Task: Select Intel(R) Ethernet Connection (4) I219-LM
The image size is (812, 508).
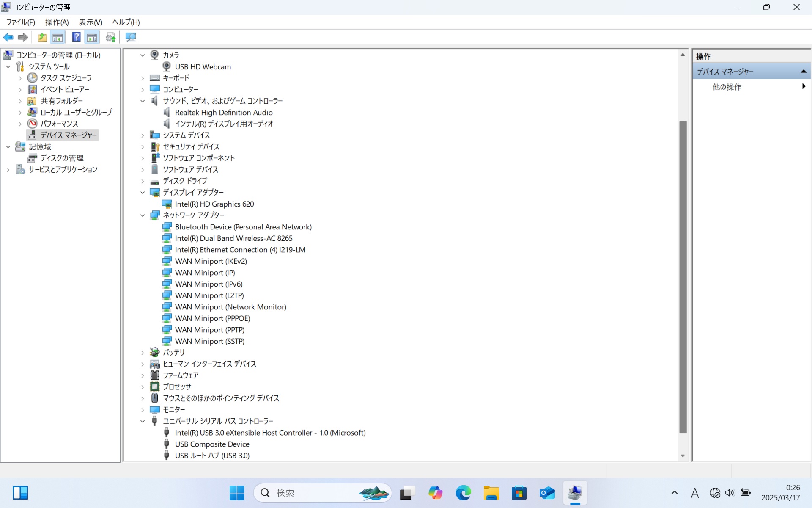Action: [240, 249]
